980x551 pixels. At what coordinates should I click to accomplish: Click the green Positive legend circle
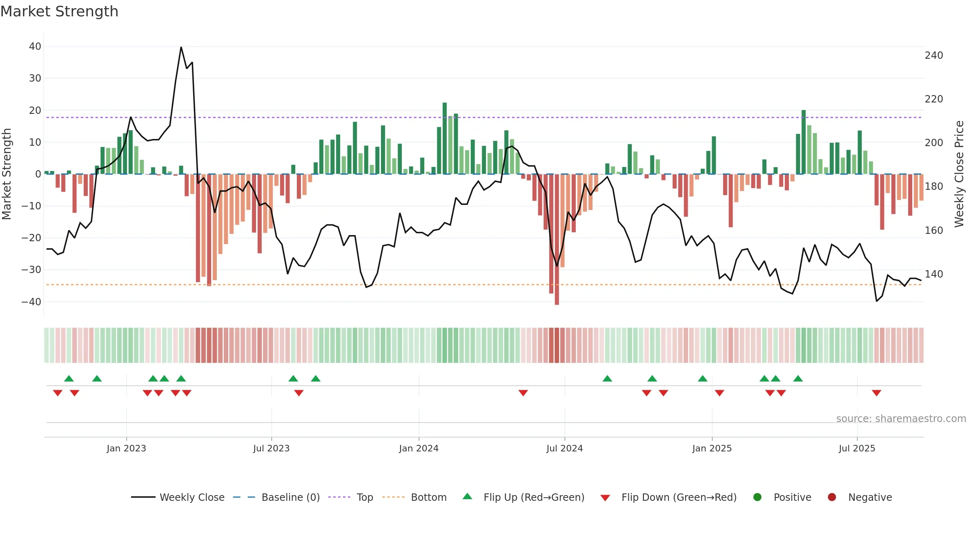757,497
